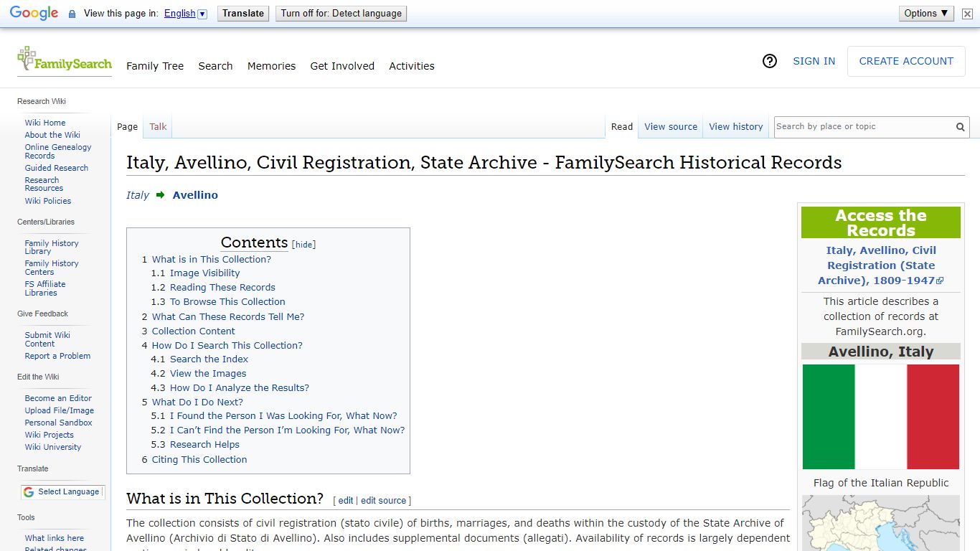Open Family History Library link

(x=52, y=248)
